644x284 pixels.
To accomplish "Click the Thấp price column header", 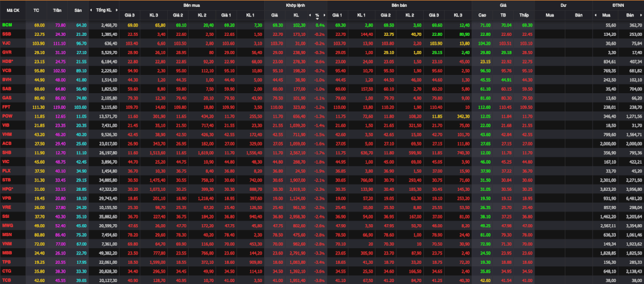I will pos(524,15).
